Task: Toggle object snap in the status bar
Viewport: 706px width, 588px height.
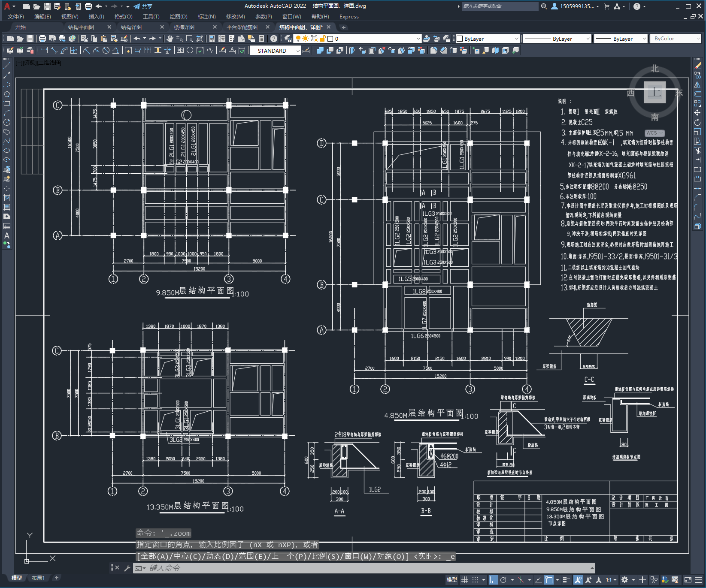Action: 549,580
